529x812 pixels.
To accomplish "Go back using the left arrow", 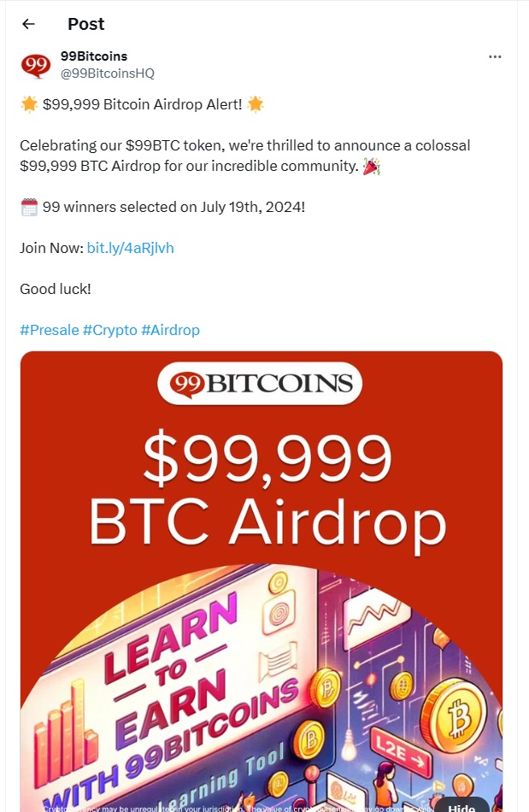I will click(x=28, y=24).
